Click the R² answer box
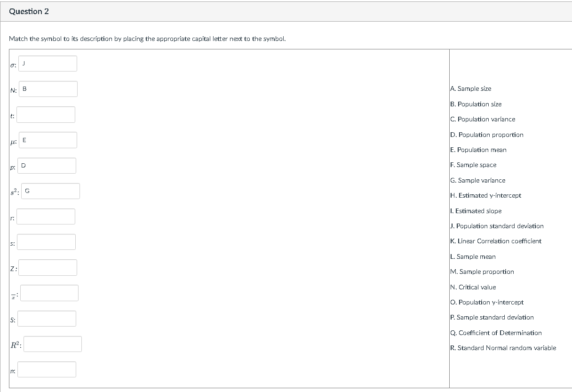Viewport: 572px width, 392px height. 52,344
